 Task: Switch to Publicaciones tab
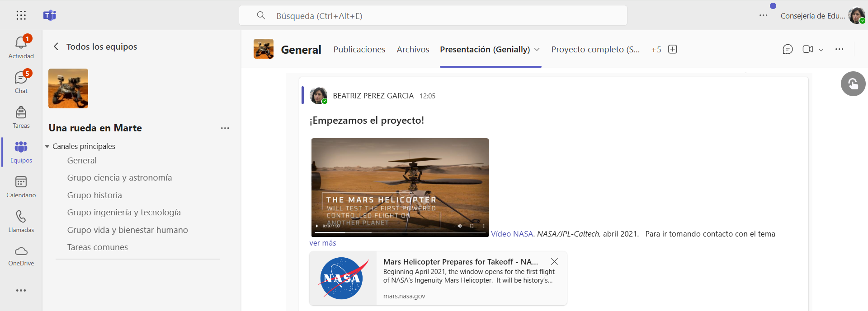click(359, 49)
